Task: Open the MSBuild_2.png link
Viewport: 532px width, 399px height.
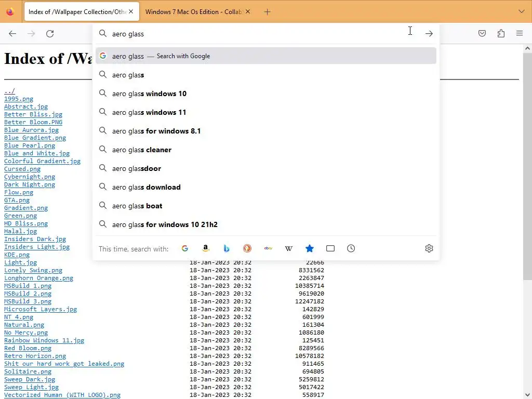Action: (x=28, y=294)
